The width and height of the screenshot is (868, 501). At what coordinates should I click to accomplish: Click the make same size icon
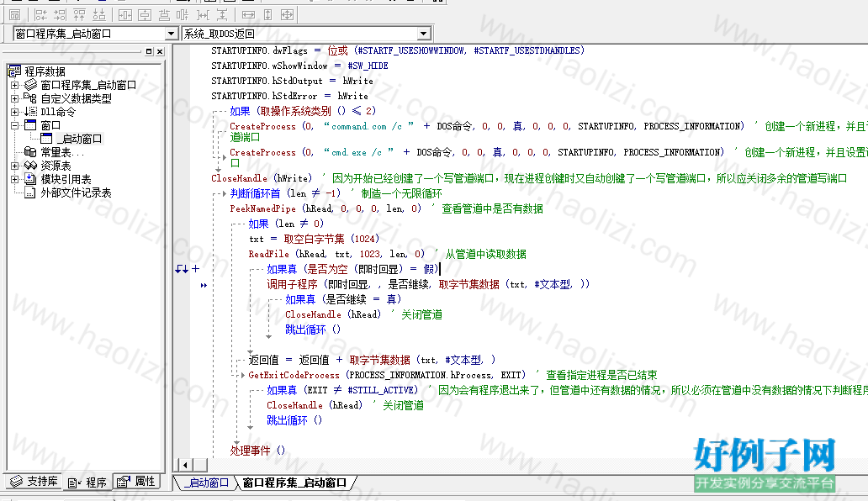pyautogui.click(x=288, y=15)
